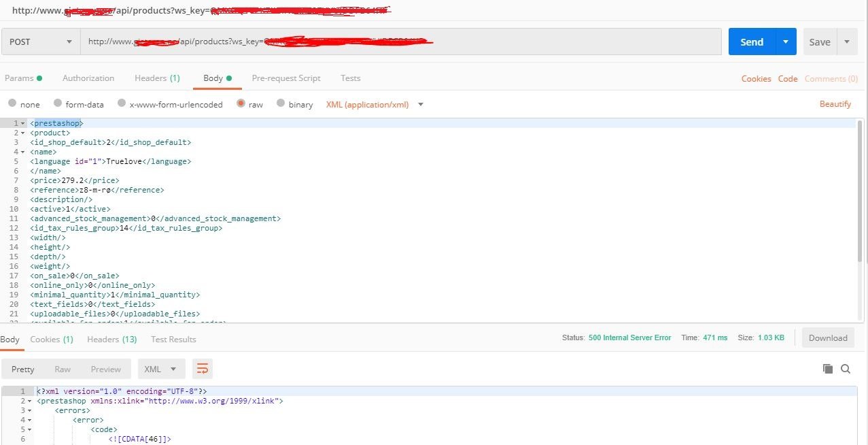This screenshot has width=868, height=445.
Task: Open the POST method dropdown
Action: (41, 42)
